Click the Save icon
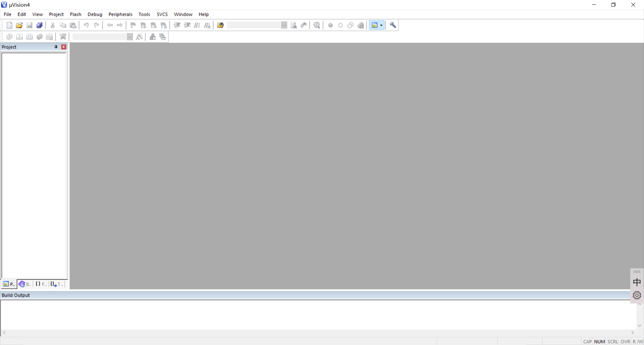 pos(30,25)
